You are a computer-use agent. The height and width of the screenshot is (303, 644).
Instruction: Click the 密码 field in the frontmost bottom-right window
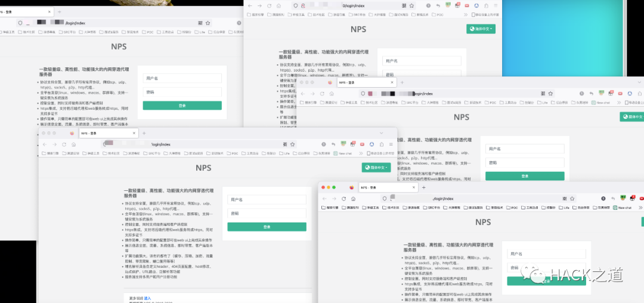pos(546,268)
